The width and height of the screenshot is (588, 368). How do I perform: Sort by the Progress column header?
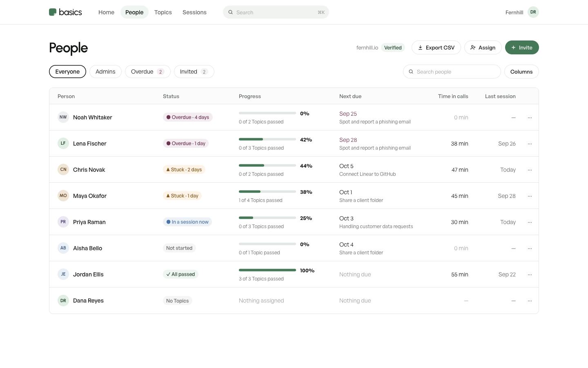click(x=250, y=96)
